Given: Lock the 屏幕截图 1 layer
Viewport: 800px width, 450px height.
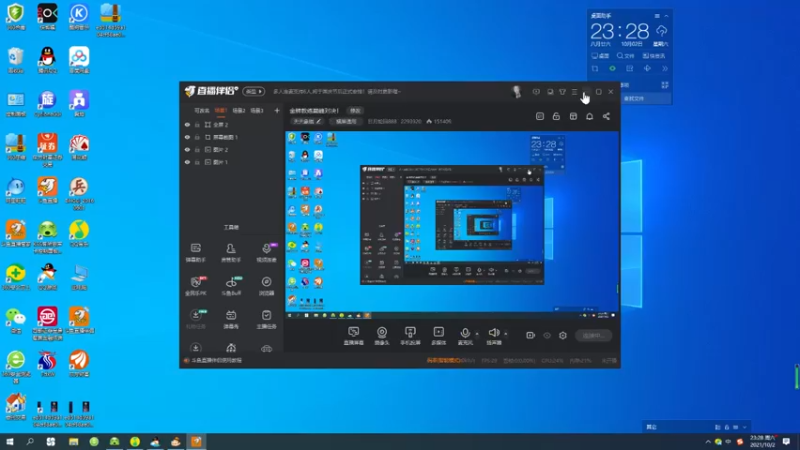Looking at the screenshot, I should tap(197, 137).
